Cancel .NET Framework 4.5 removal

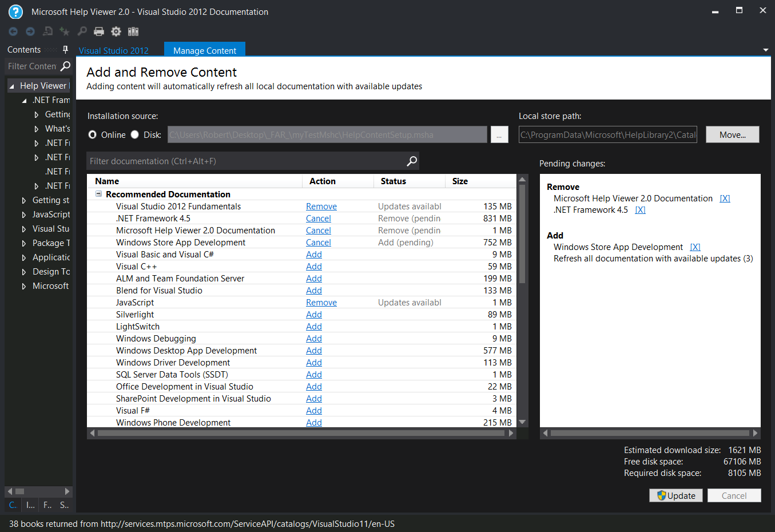[319, 219]
